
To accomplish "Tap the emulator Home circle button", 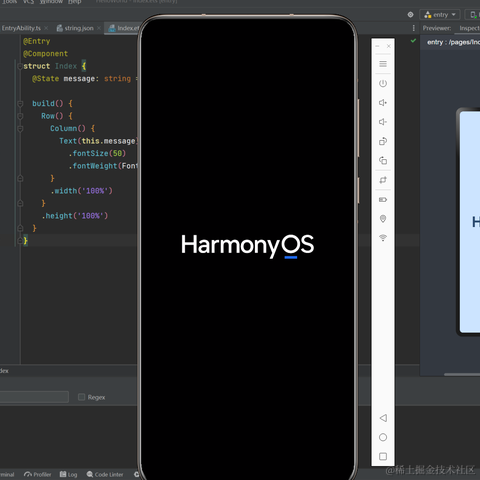I will click(x=383, y=437).
